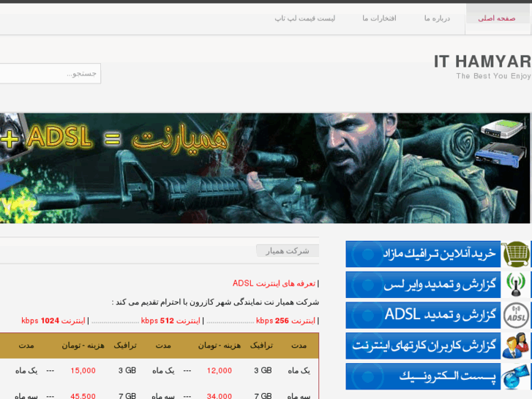The image size is (532, 399).
Task: Open افتخارات ما menu item
Action: tap(379, 18)
